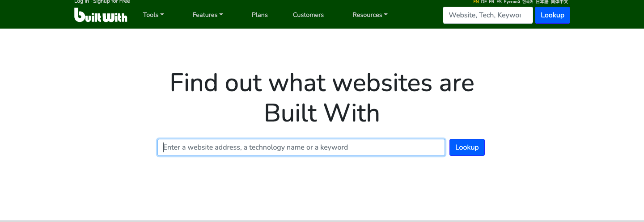
Task: Open the Customers page
Action: (308, 15)
